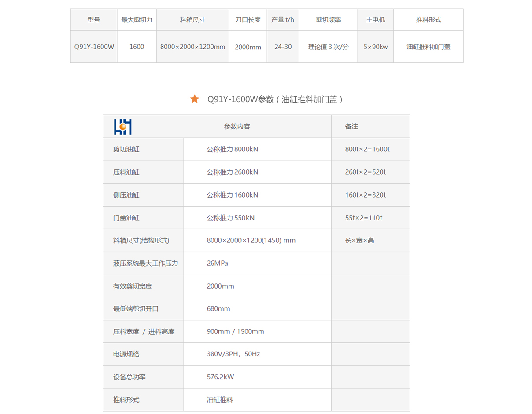Select the 备注 column header
Screen dimensions: 532x414
pyautogui.click(x=351, y=127)
